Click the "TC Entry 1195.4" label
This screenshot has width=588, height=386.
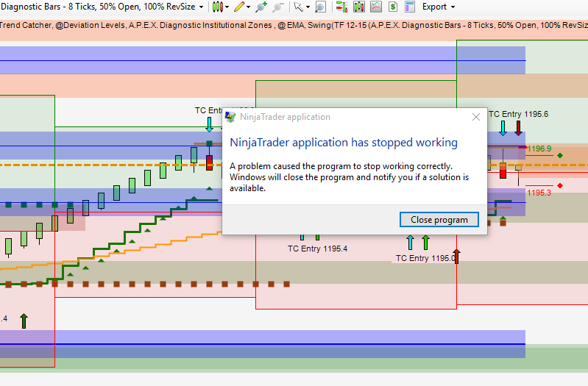coord(318,249)
